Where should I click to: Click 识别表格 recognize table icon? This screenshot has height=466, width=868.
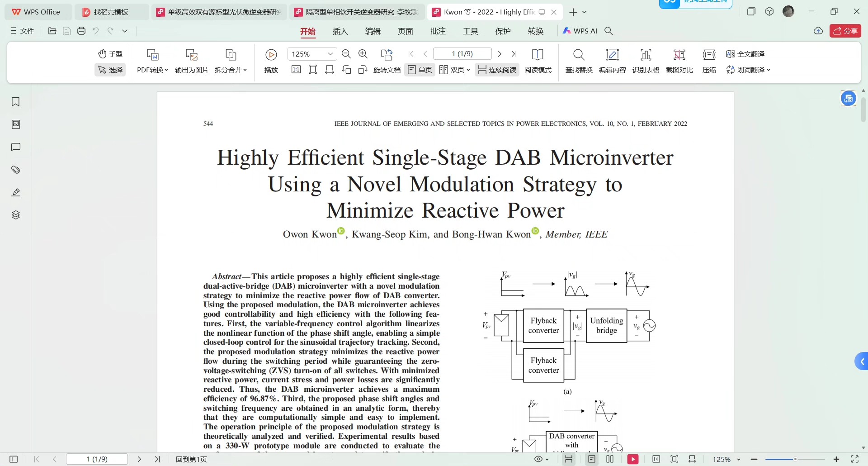(646, 55)
